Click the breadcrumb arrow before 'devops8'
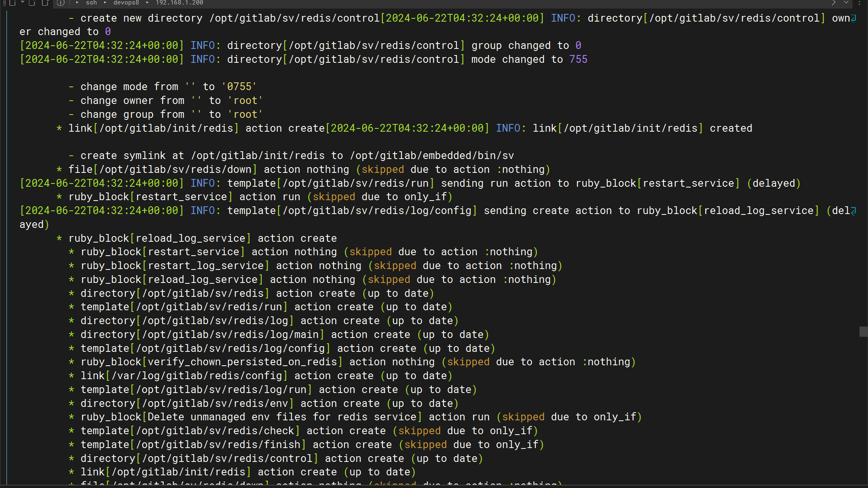This screenshot has width=868, height=488. (105, 2)
